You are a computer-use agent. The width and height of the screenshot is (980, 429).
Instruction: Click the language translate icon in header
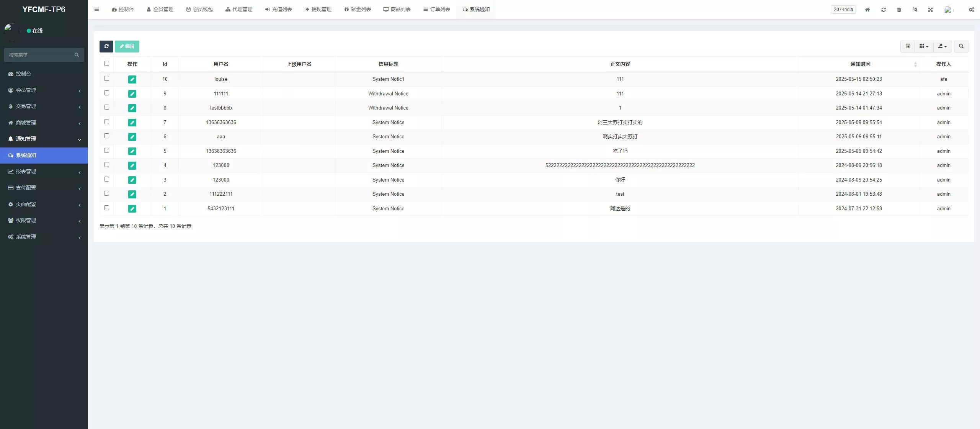click(x=915, y=10)
